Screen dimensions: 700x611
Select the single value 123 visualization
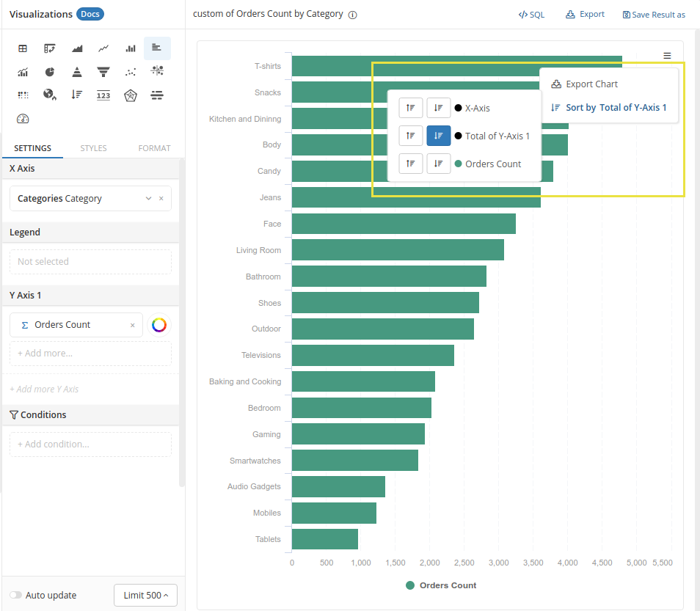coord(103,95)
